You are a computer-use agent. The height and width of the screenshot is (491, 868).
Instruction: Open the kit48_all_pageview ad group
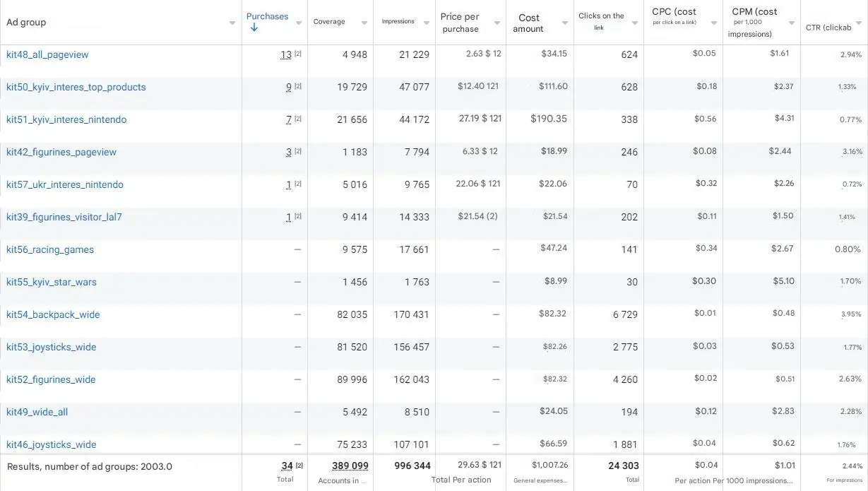(x=47, y=54)
